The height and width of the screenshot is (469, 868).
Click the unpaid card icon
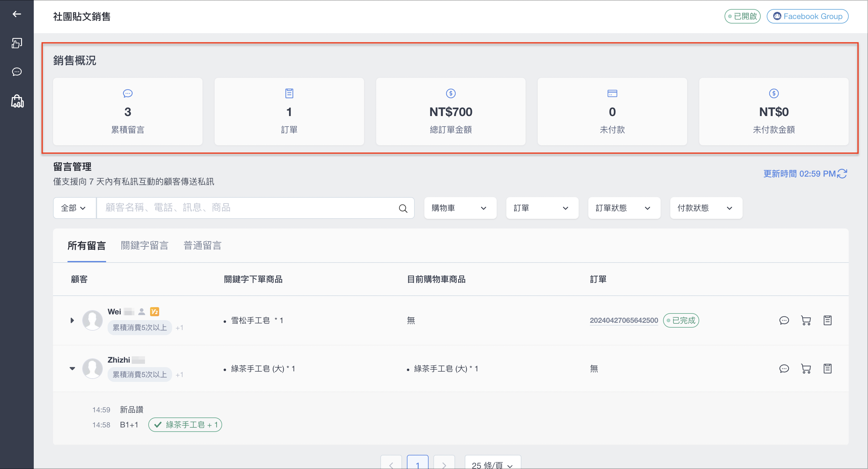point(612,93)
